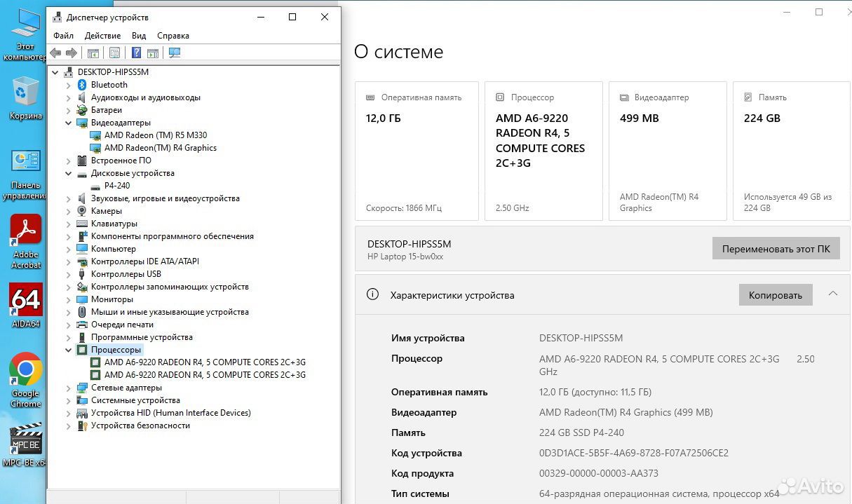Launch MPC-BE x64 from the desktop

(25, 445)
